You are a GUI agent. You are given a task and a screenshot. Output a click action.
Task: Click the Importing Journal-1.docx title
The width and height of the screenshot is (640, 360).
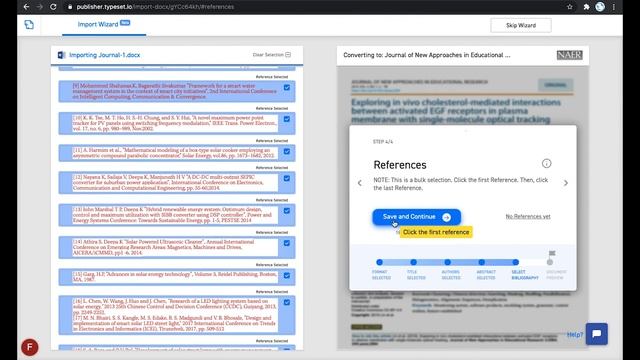[x=104, y=55]
